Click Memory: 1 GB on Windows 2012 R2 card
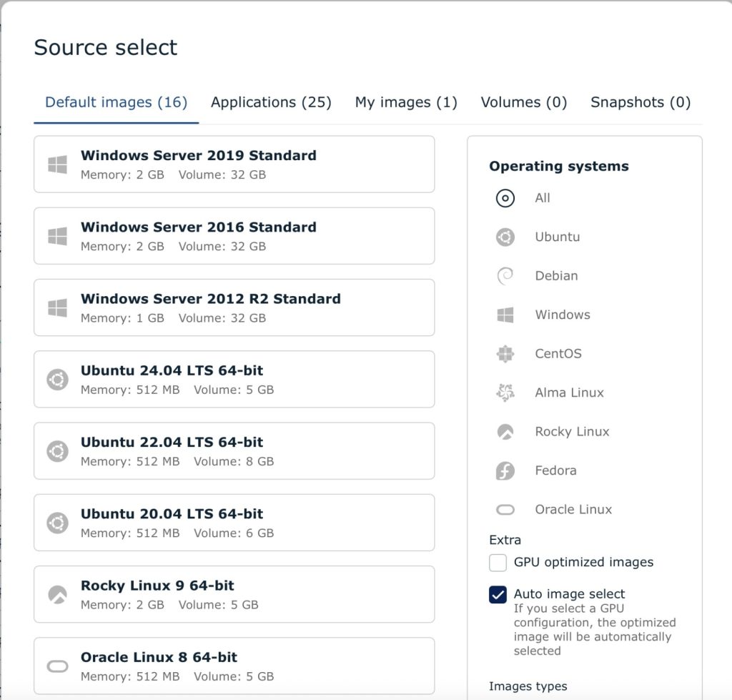The height and width of the screenshot is (700, 732). point(122,318)
